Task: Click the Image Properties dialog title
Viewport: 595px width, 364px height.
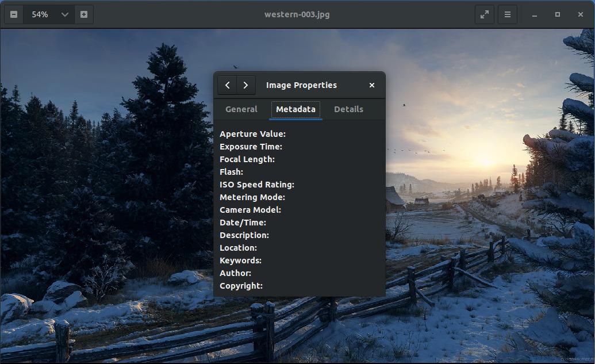Action: click(301, 85)
